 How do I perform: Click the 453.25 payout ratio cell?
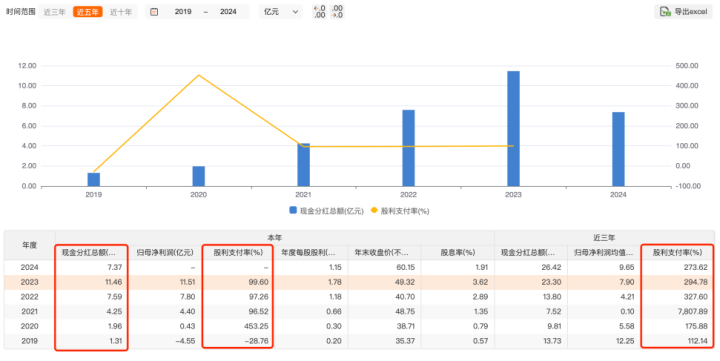tap(238, 326)
